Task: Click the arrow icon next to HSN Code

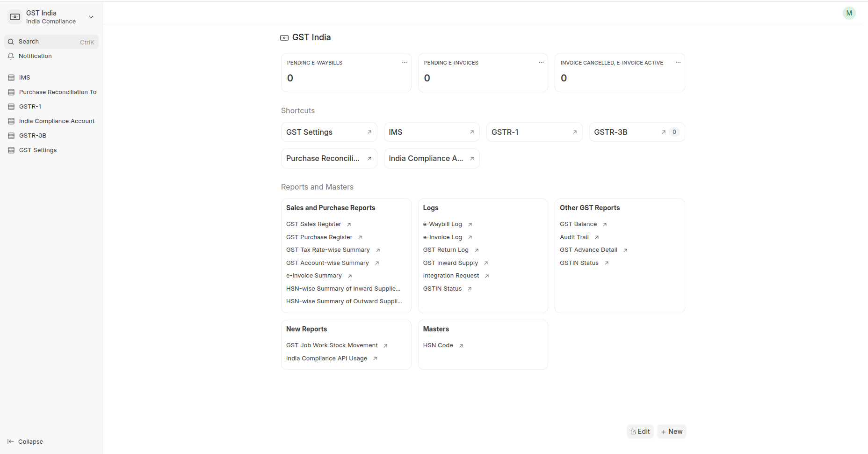Action: coord(461,346)
